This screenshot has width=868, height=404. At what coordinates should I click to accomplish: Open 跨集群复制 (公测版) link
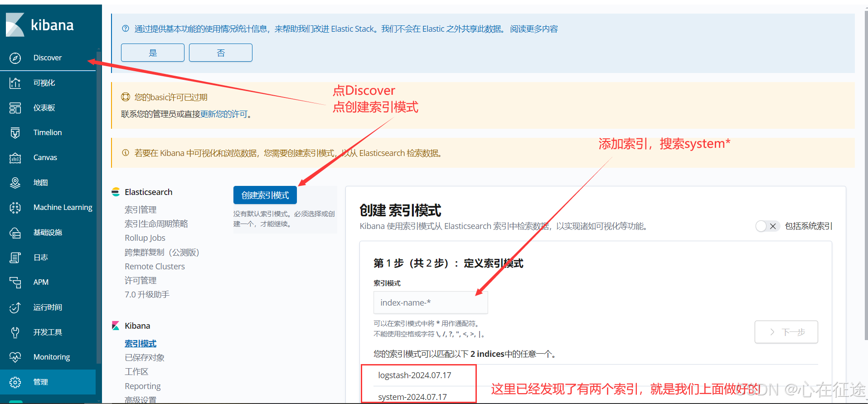click(162, 252)
